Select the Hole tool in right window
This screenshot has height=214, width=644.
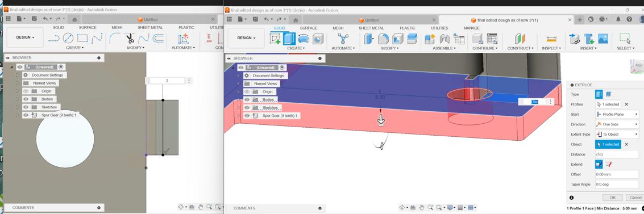tap(318, 39)
